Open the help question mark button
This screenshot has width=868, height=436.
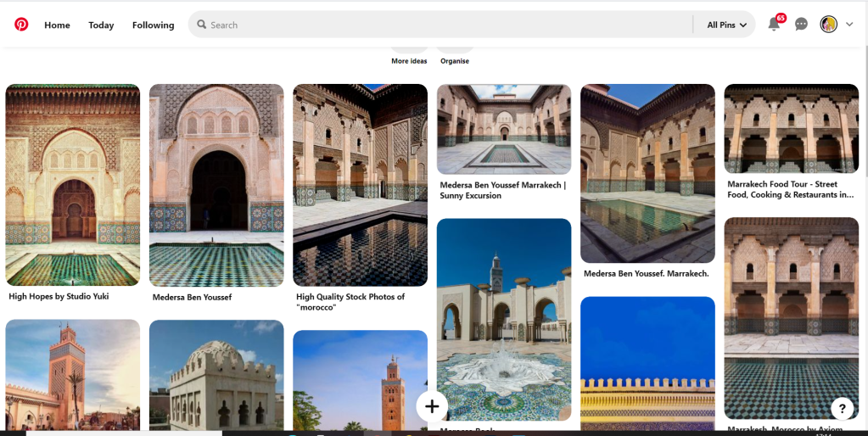(x=841, y=408)
